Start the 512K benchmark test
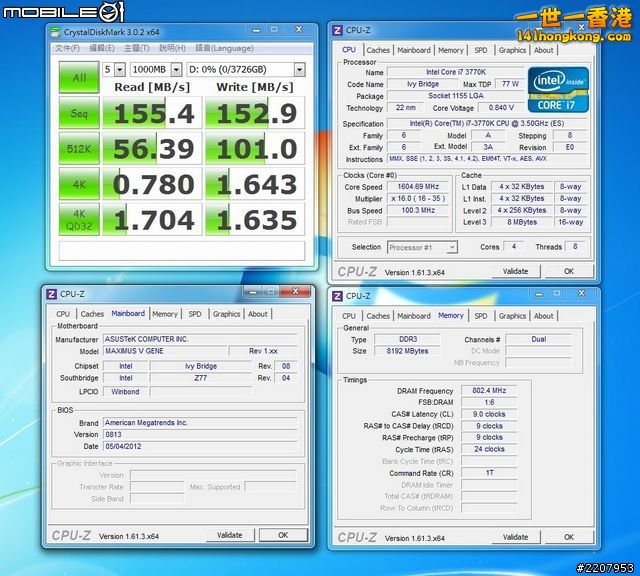The height and width of the screenshot is (576, 640). pyautogui.click(x=78, y=149)
